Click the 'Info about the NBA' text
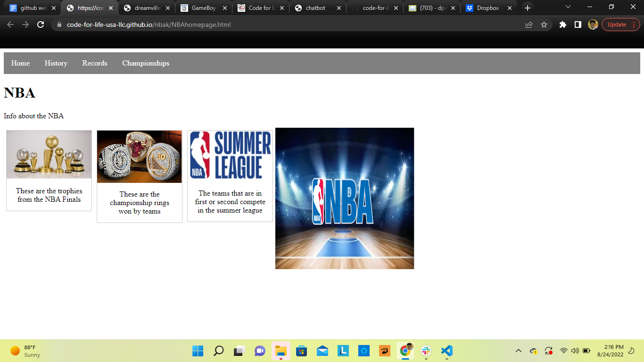 (x=33, y=116)
